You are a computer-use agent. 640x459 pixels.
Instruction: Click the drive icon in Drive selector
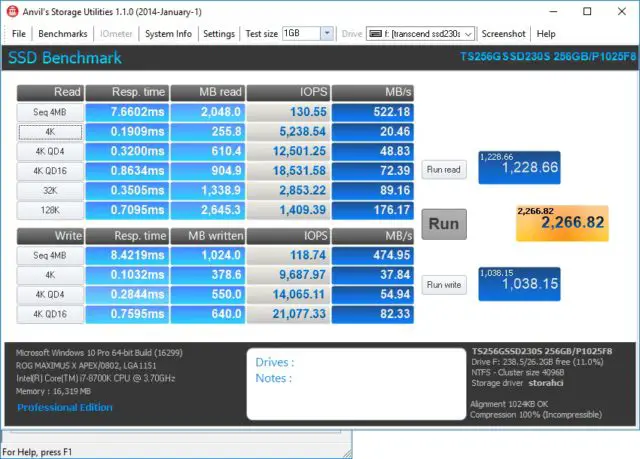point(376,34)
